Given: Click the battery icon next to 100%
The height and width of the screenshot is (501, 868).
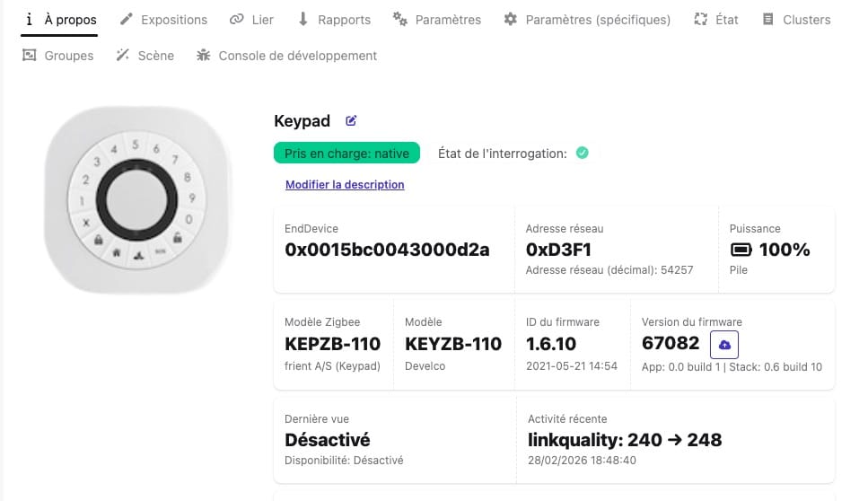Looking at the screenshot, I should pos(741,250).
